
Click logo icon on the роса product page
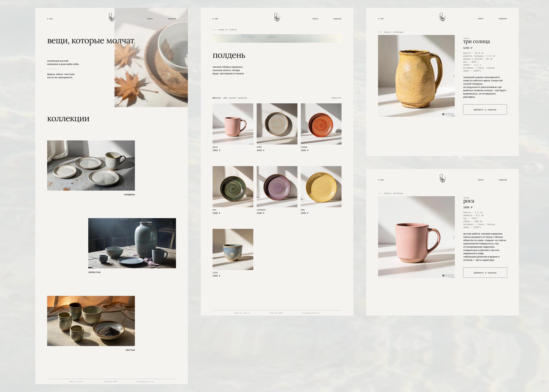tap(442, 178)
